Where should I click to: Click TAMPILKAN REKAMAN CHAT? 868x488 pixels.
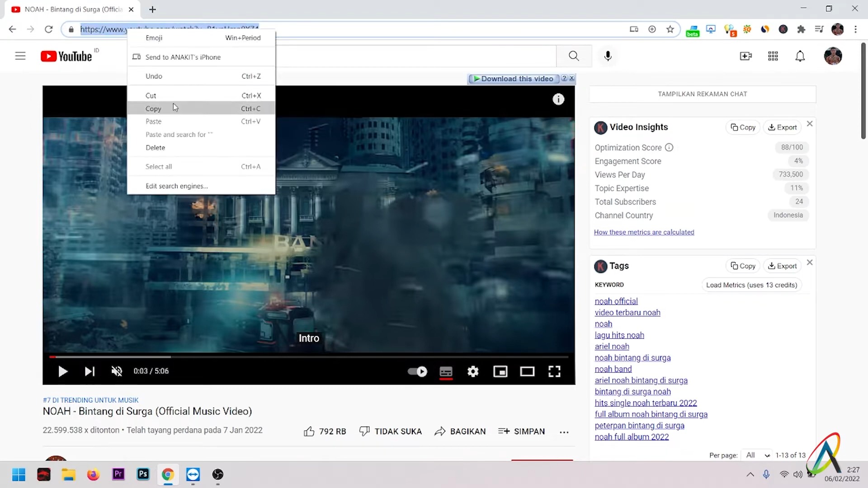(703, 94)
